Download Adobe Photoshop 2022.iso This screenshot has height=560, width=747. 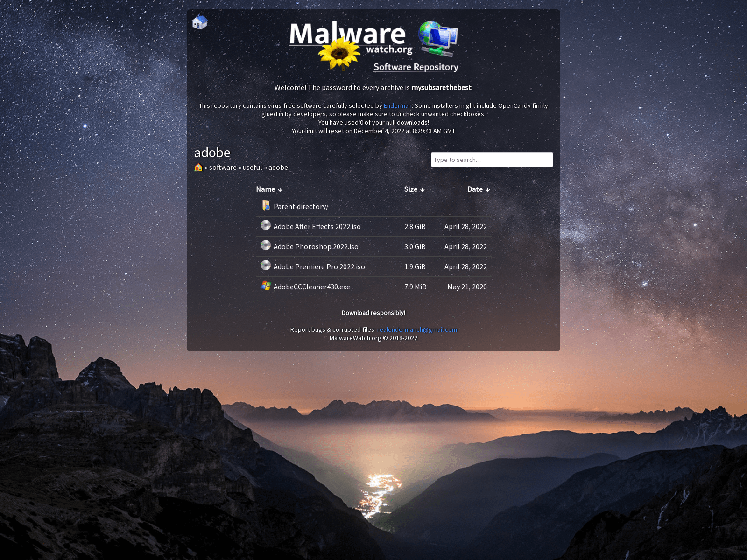tap(316, 247)
